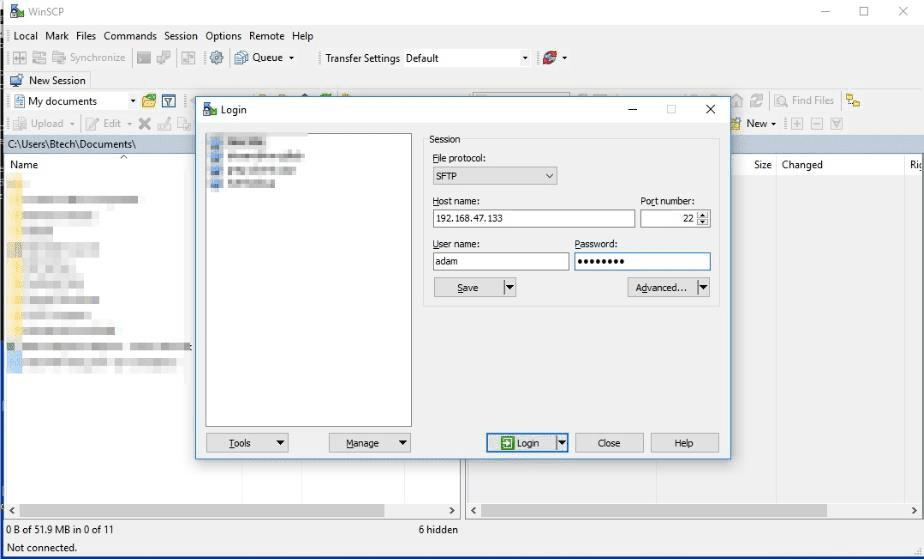
Task: Click the second synchronize browsing toolbar icon
Action: [x=39, y=58]
